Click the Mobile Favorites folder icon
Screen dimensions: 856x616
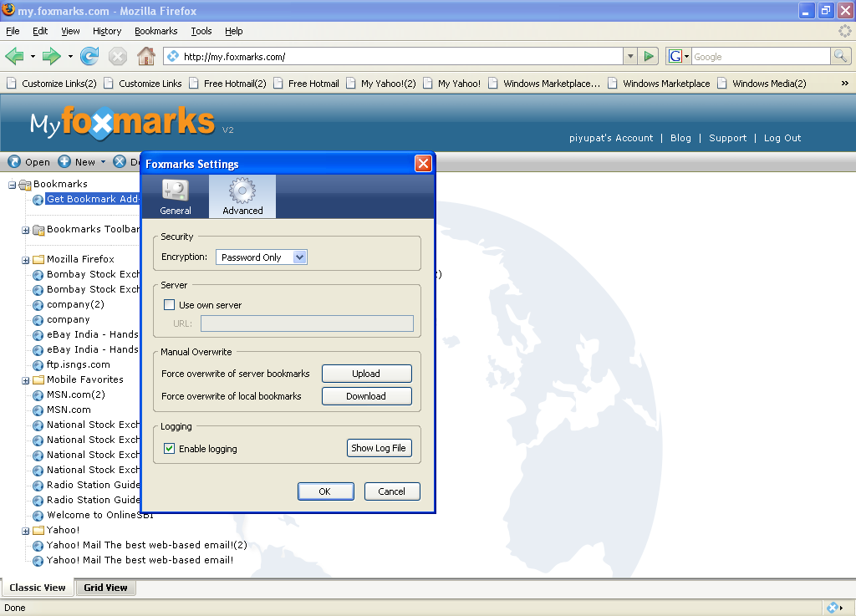tap(38, 379)
